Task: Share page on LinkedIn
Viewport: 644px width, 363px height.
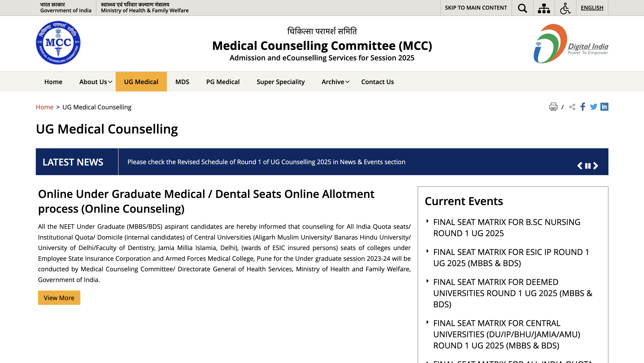Action: pos(604,107)
